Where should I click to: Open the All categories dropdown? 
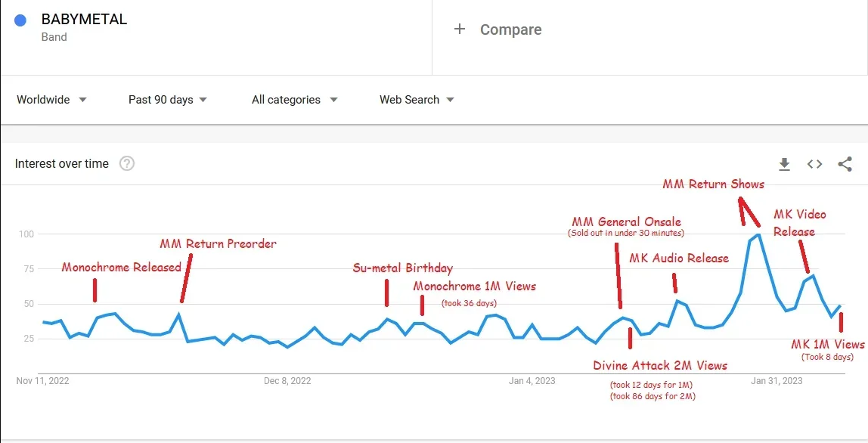pos(294,100)
